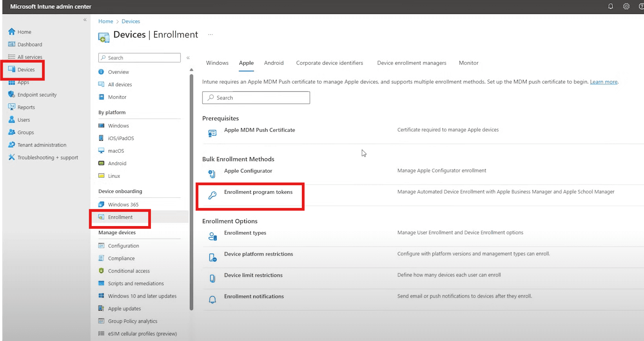Viewport: 644px width, 341px height.
Task: Click the Tenant administration icon
Action: coord(12,145)
